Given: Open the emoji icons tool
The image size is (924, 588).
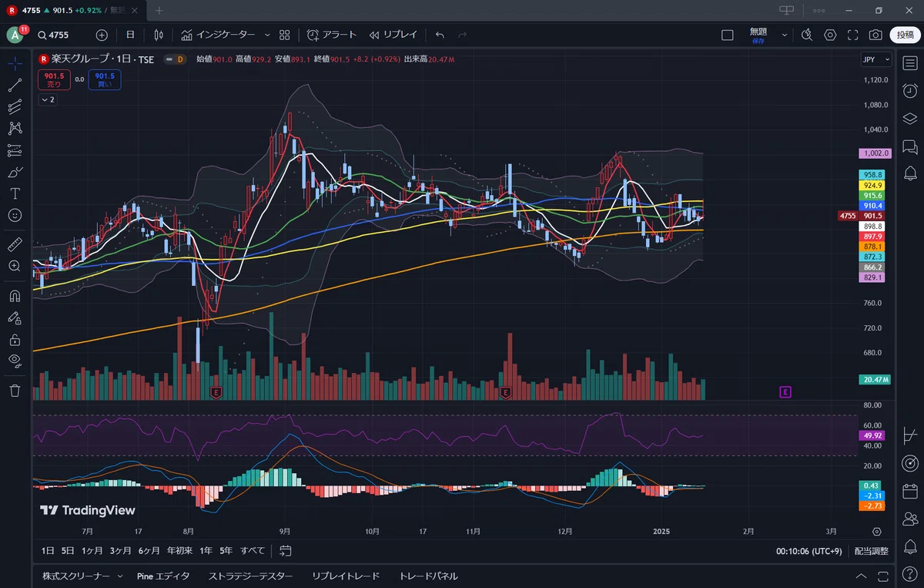Looking at the screenshot, I should pyautogui.click(x=15, y=215).
